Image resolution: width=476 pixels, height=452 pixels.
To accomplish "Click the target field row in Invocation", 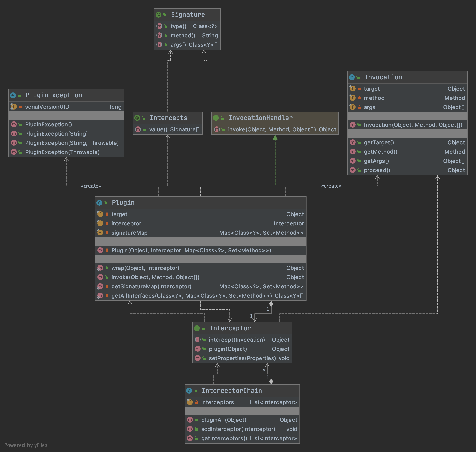I will pos(407,89).
